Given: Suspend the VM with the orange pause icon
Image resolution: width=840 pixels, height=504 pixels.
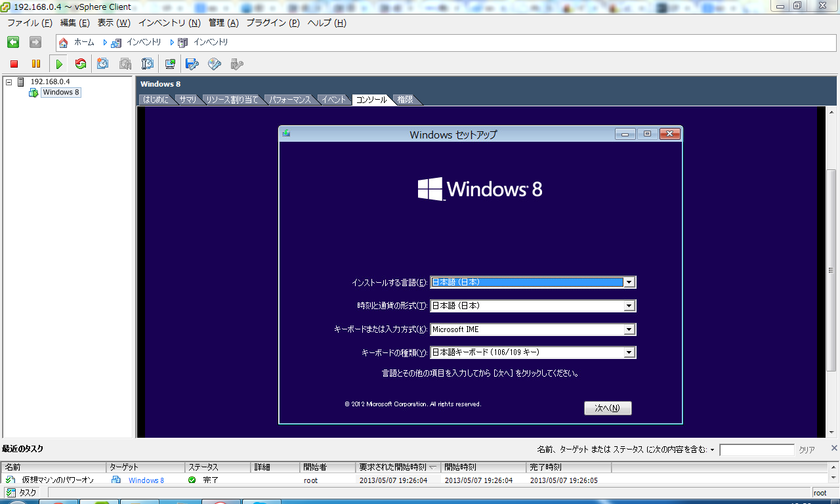Looking at the screenshot, I should (36, 64).
